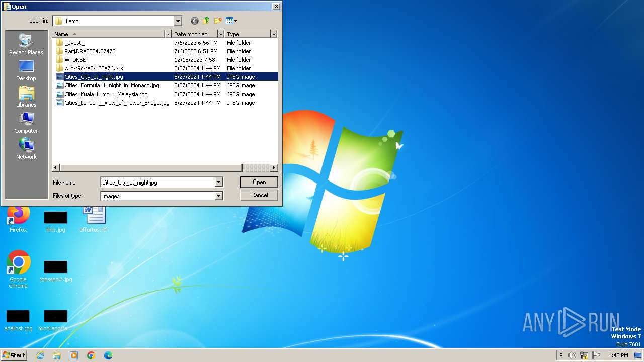
Task: Select Computer in dialog sidebar
Action: click(26, 123)
